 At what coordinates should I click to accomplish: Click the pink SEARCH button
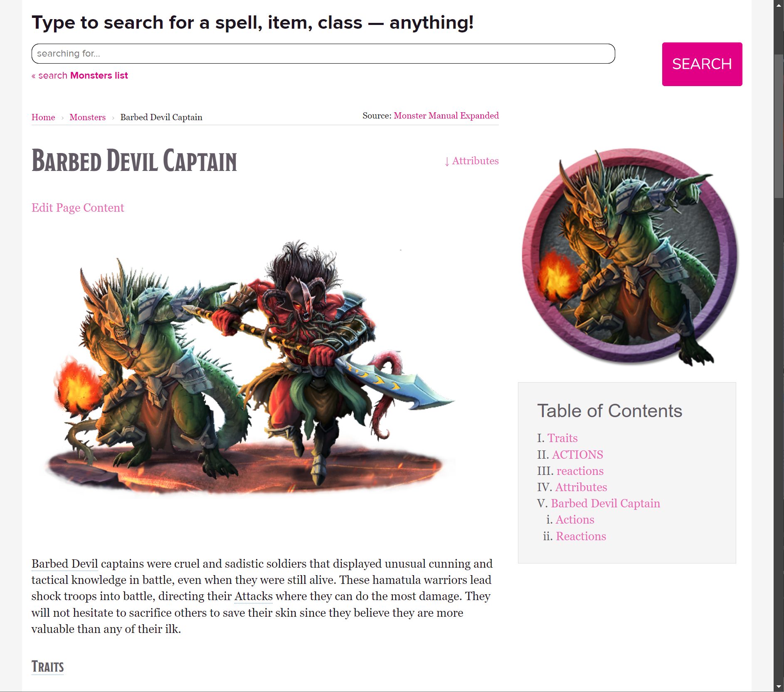coord(702,64)
